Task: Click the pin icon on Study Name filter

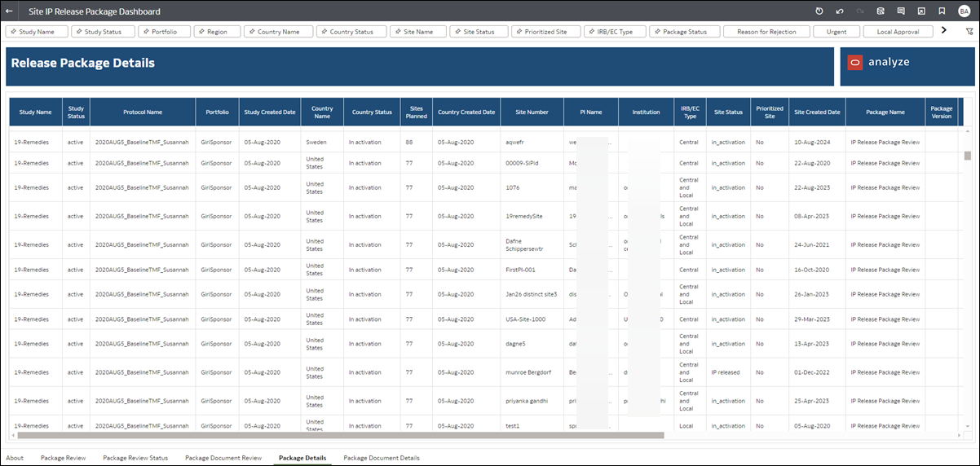Action: pyautogui.click(x=14, y=32)
